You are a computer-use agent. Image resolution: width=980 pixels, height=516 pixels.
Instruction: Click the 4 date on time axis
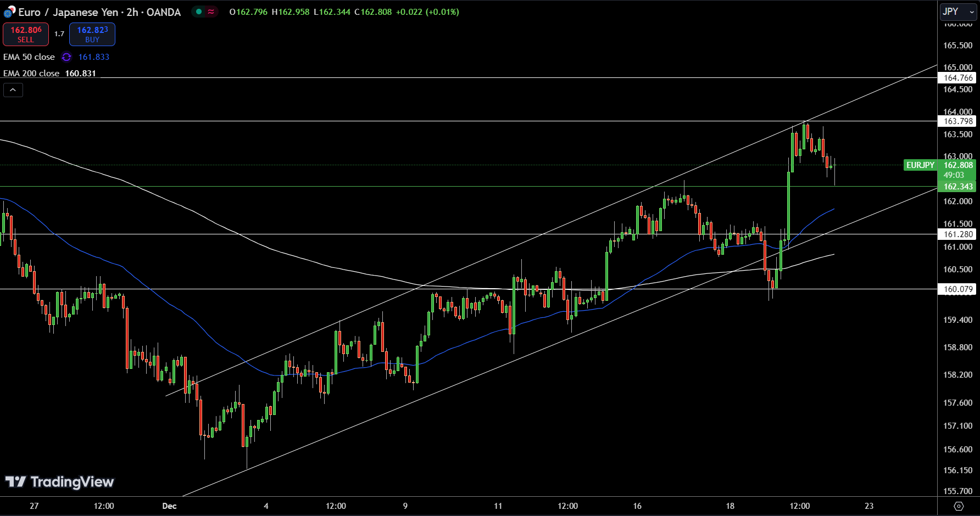(266, 506)
